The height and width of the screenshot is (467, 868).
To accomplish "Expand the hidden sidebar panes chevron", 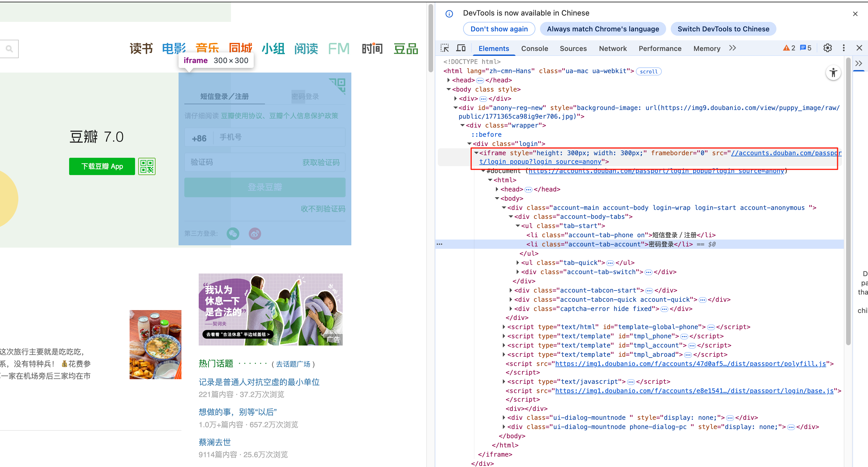I will (858, 63).
